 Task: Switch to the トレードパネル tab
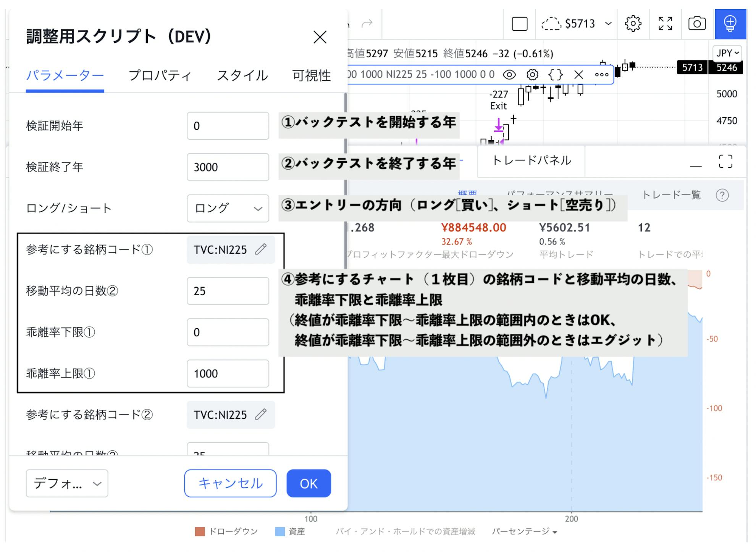pos(531,160)
